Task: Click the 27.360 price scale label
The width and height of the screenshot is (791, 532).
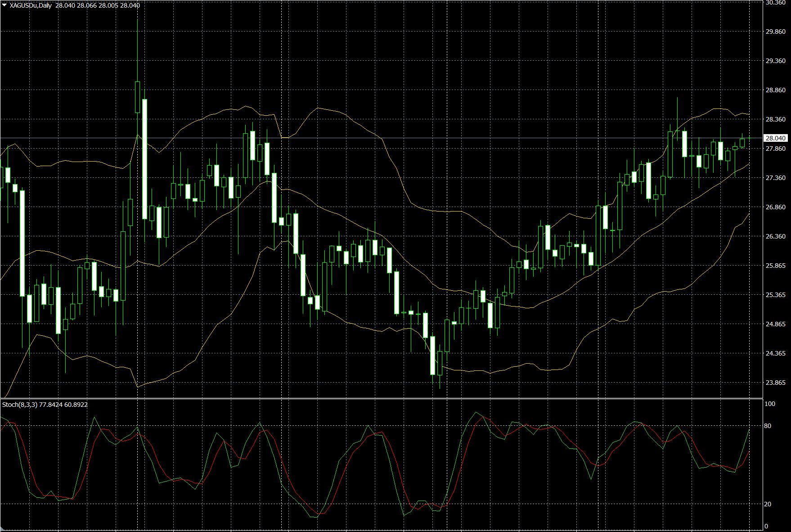Action: tap(776, 178)
